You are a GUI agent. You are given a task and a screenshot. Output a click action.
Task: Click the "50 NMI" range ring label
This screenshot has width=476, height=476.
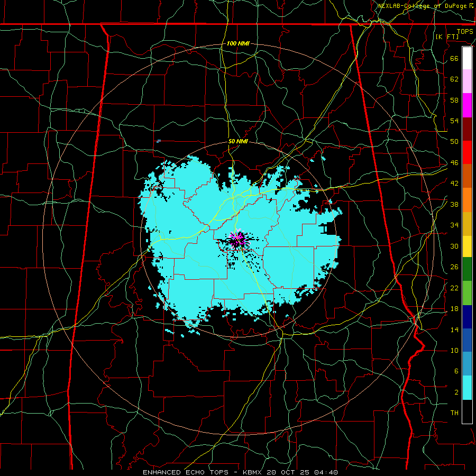point(238,141)
